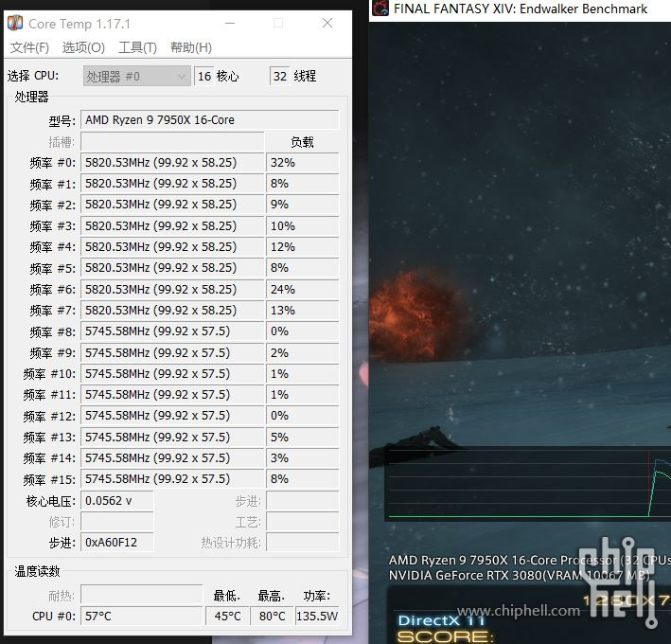Image resolution: width=671 pixels, height=644 pixels.
Task: Minimize the Core Temp window
Action: pyautogui.click(x=230, y=23)
